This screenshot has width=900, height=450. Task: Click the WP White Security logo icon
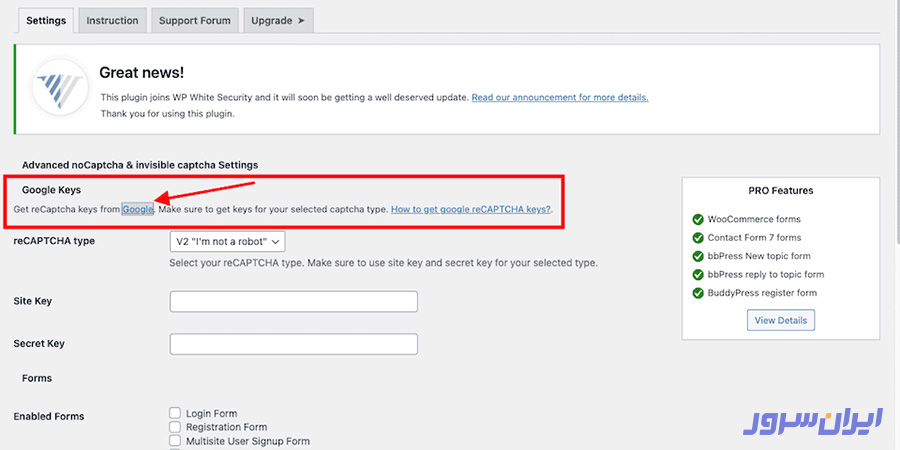pos(60,84)
